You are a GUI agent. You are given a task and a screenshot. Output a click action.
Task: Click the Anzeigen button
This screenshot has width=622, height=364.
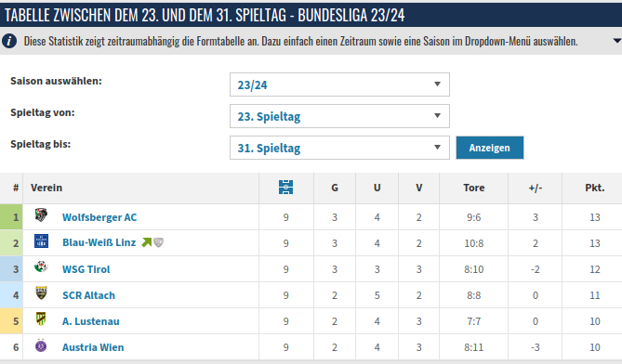pyautogui.click(x=489, y=148)
